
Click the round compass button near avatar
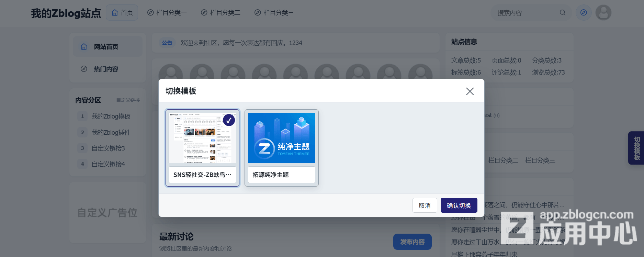(x=584, y=13)
